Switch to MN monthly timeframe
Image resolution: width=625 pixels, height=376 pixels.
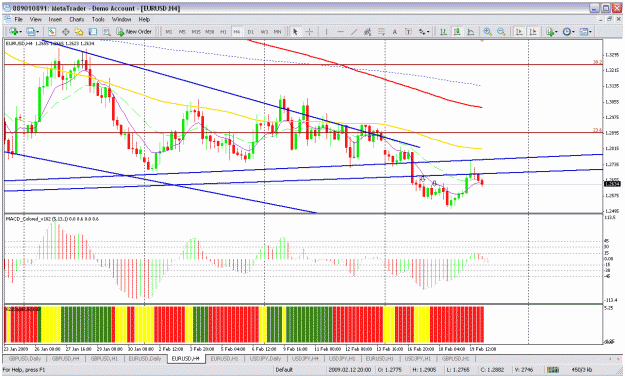coord(277,31)
